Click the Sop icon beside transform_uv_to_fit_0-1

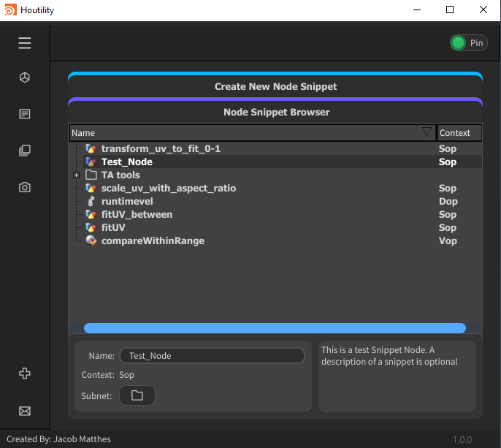click(91, 148)
